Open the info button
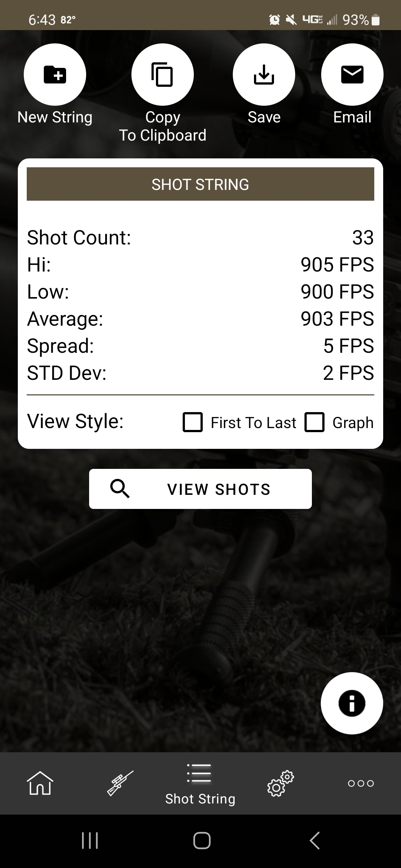 tap(352, 703)
